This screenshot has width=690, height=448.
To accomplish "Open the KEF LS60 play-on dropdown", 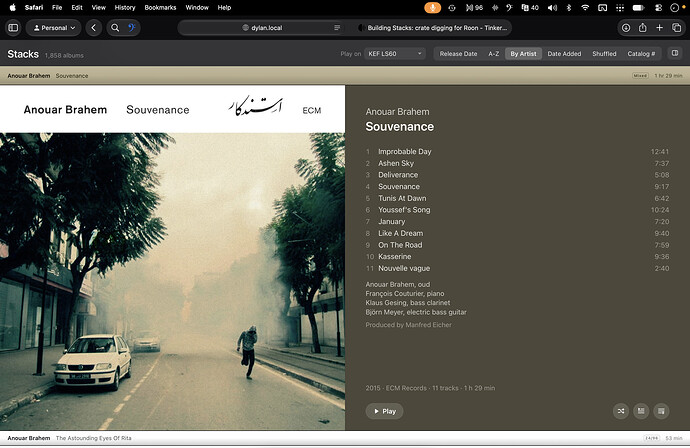I will pyautogui.click(x=394, y=54).
